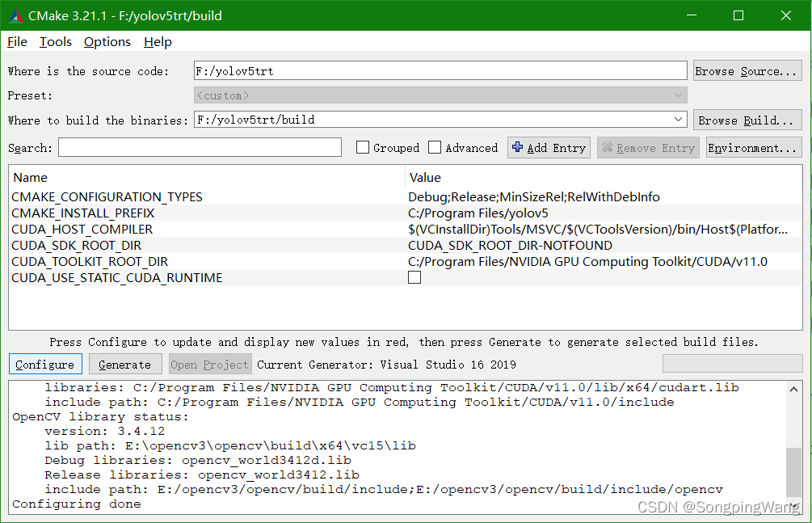812x523 pixels.
Task: Open the File menu
Action: pyautogui.click(x=17, y=41)
